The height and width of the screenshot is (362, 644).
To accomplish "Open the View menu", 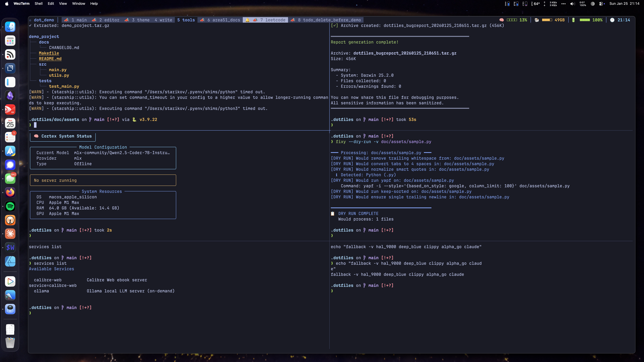I will (63, 4).
